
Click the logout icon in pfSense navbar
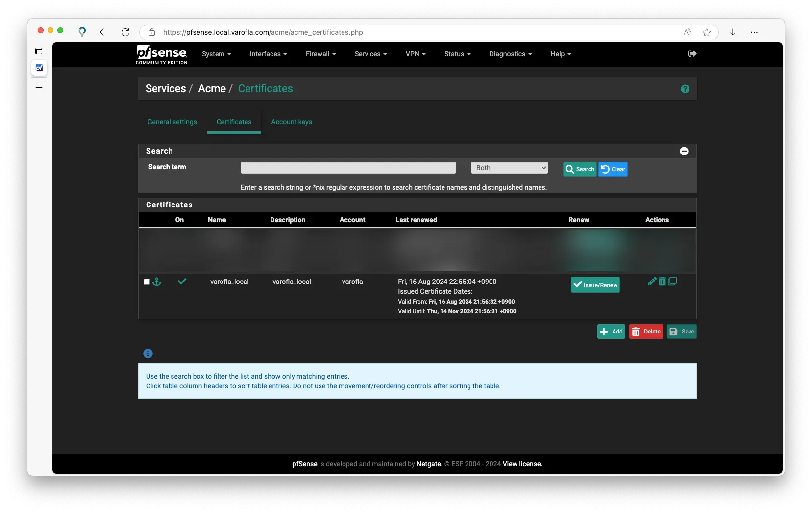(692, 53)
